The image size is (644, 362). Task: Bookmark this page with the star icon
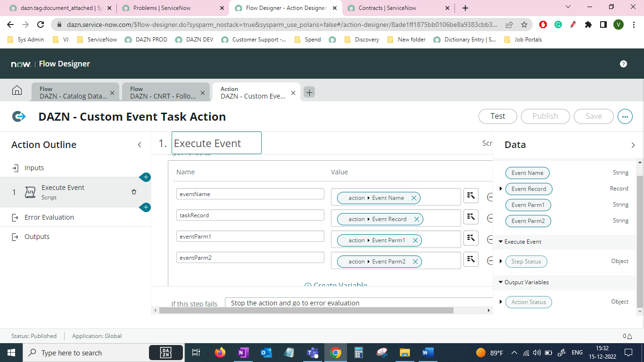pos(524,25)
